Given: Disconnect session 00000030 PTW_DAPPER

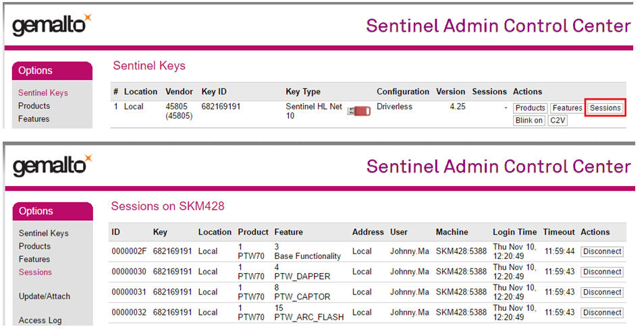Looking at the screenshot, I should (601, 272).
